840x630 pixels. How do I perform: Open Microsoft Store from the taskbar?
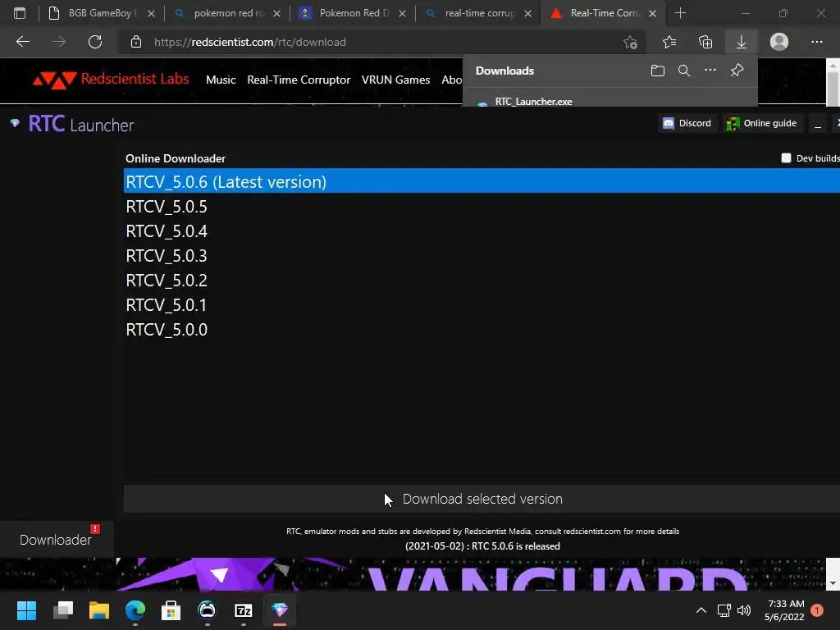[171, 610]
